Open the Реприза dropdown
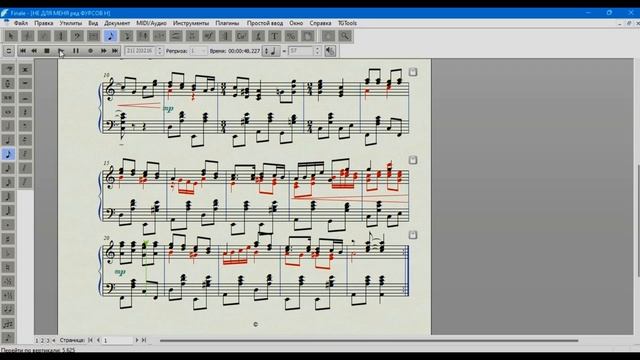The height and width of the screenshot is (360, 640). point(198,51)
